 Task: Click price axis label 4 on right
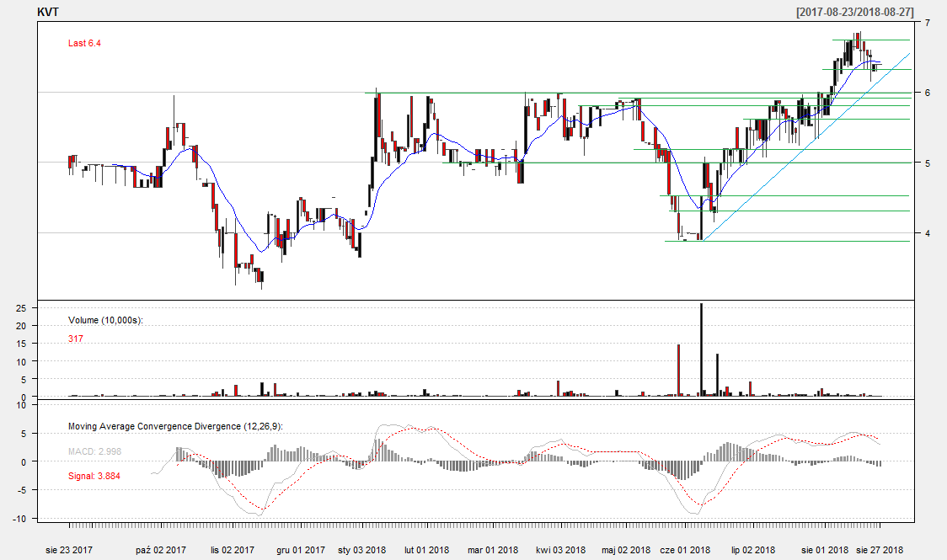tap(927, 233)
